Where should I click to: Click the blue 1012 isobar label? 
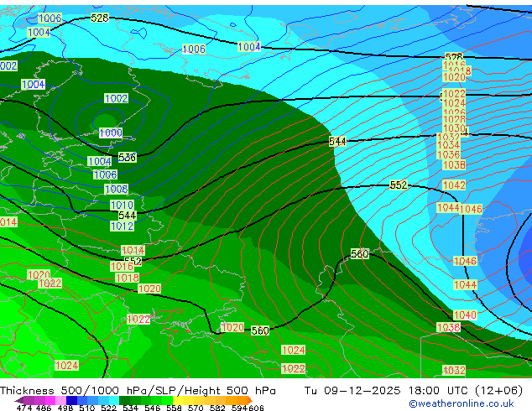[122, 226]
